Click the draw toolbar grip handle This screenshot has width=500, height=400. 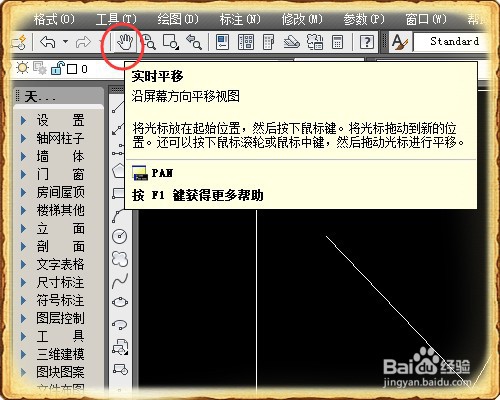pos(117,90)
